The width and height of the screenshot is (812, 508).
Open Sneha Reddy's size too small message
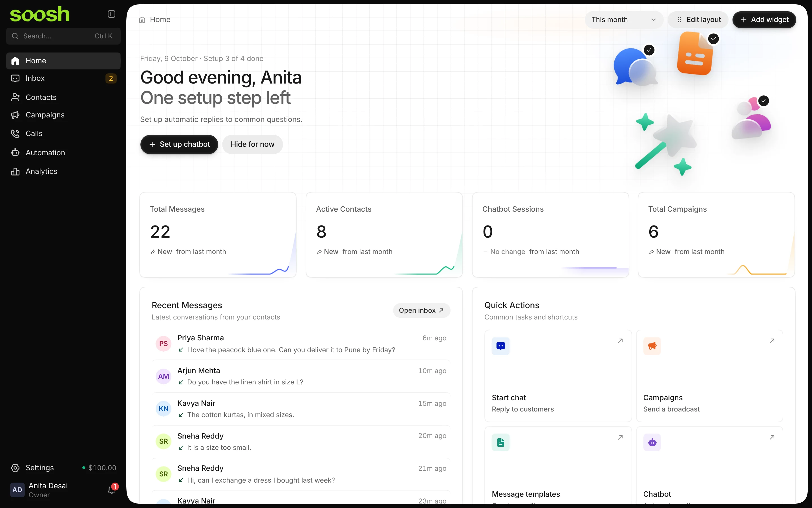301,441
